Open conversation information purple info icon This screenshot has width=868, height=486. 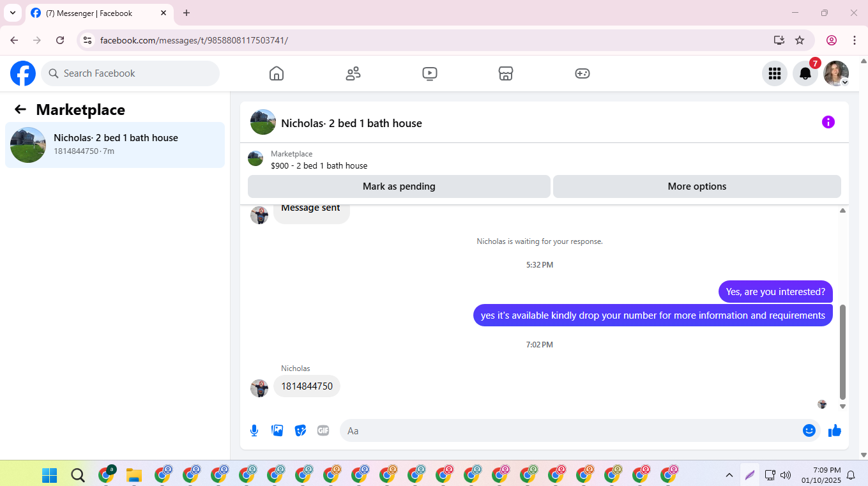[x=828, y=122]
